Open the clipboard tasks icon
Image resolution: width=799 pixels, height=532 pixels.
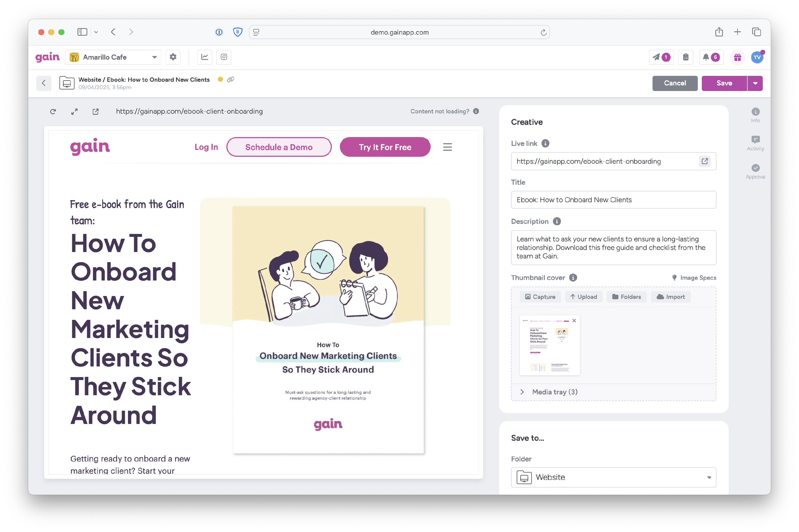pos(686,57)
